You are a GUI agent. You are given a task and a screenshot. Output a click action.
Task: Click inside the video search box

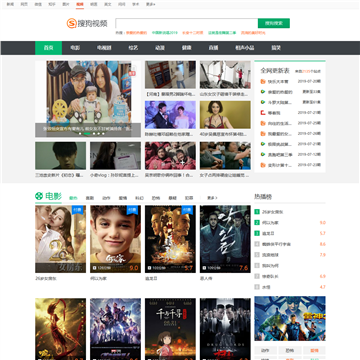coord(186,23)
